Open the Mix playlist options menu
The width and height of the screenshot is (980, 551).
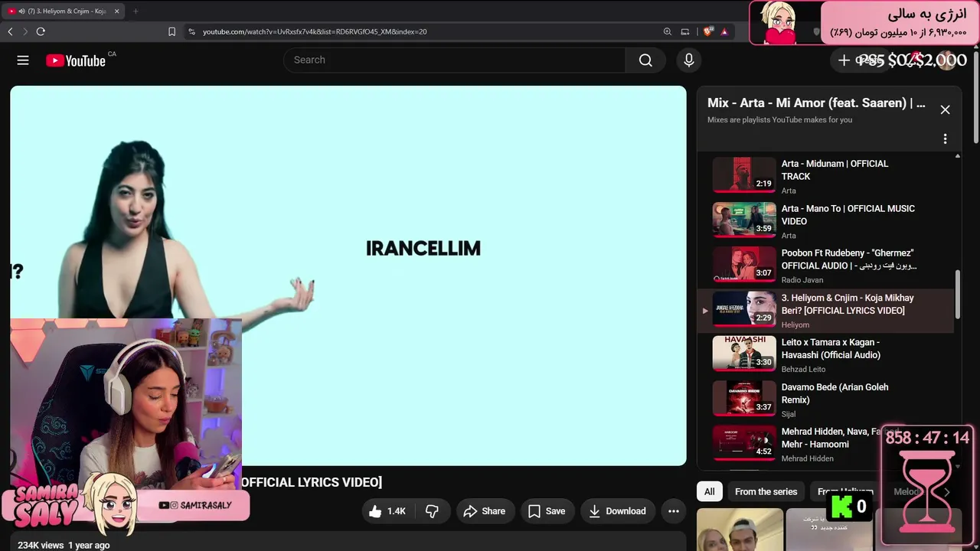click(x=945, y=139)
